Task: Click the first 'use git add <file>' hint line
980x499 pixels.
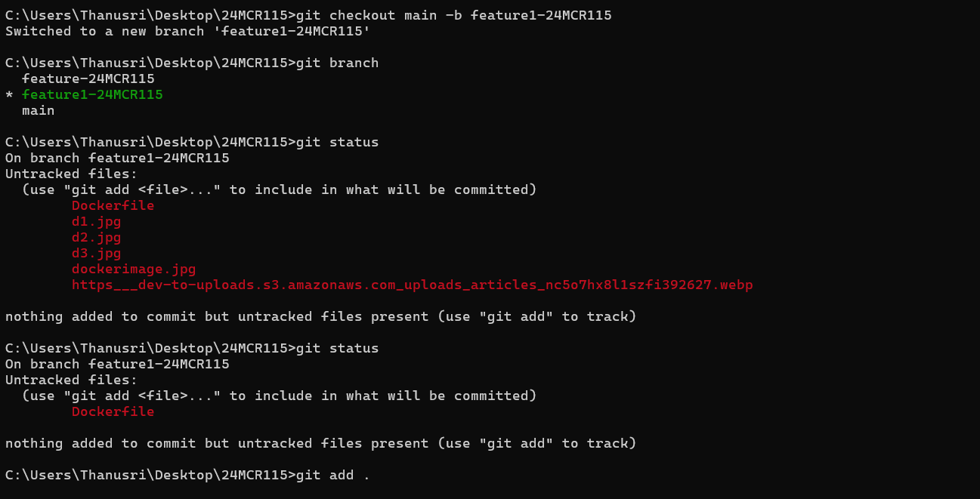Action: pos(280,189)
